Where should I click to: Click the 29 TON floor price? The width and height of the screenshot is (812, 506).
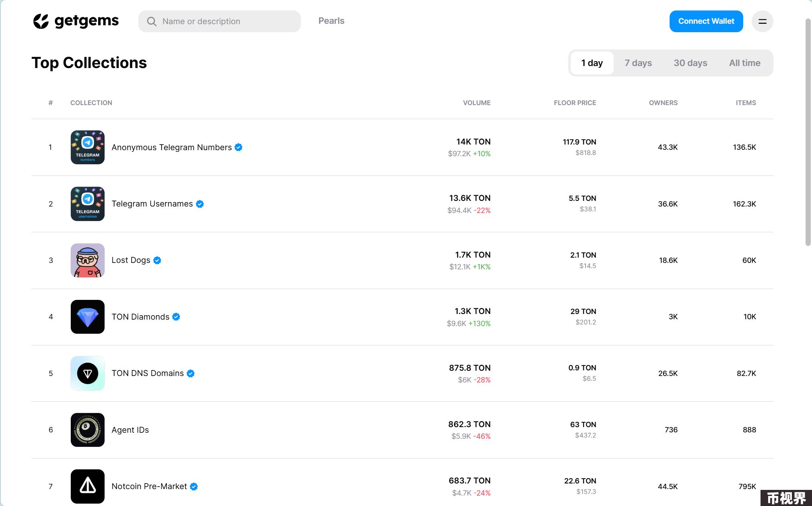point(583,312)
